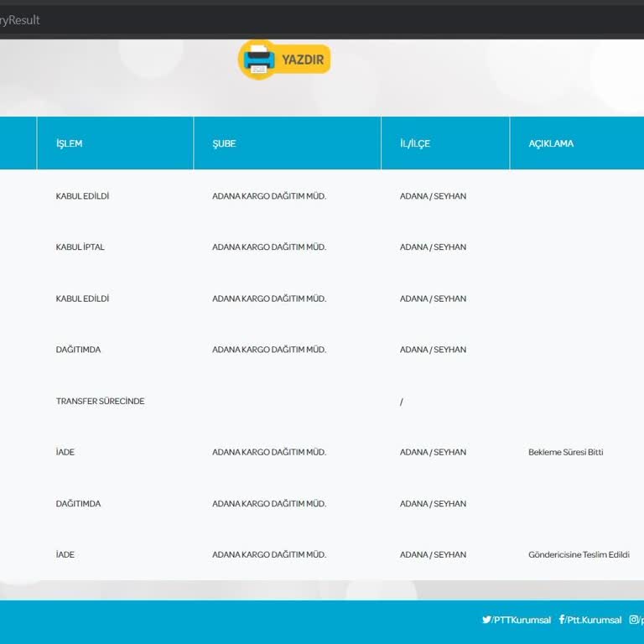Click the ŞUBE column header

[224, 143]
